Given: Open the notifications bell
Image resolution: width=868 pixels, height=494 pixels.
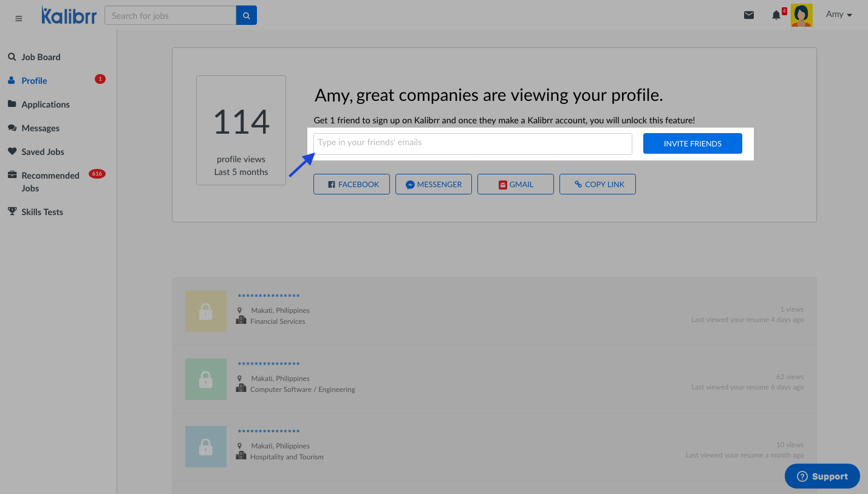Looking at the screenshot, I should coord(776,15).
